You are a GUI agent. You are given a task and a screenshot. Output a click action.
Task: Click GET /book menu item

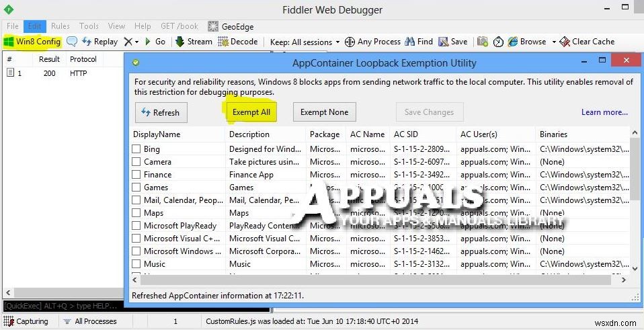pyautogui.click(x=179, y=26)
